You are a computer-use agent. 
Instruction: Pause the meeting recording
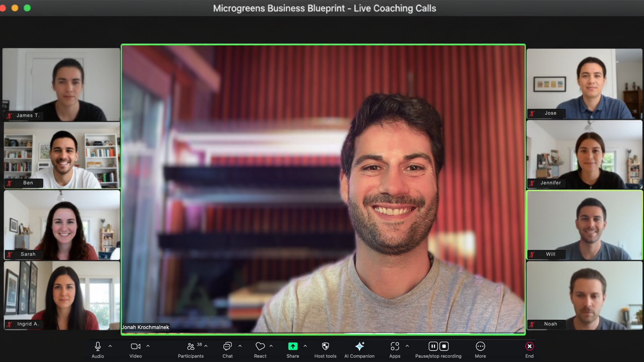click(433, 346)
